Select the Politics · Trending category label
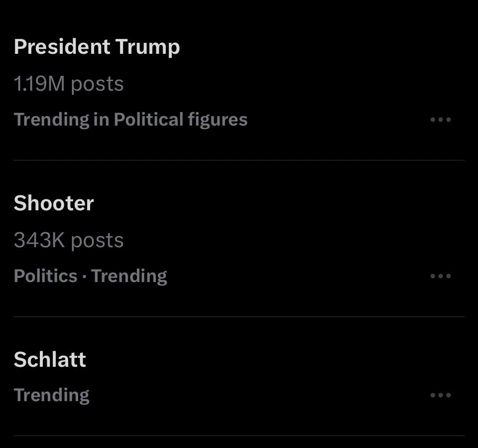 [90, 276]
